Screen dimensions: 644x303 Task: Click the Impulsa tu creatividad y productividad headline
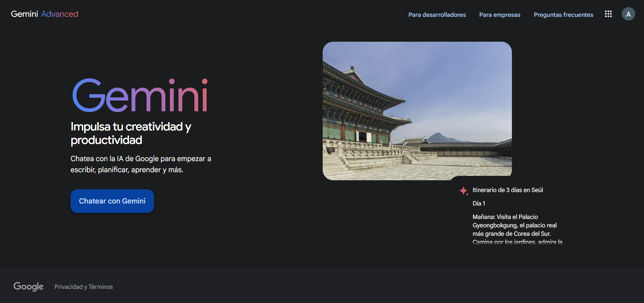tap(131, 133)
